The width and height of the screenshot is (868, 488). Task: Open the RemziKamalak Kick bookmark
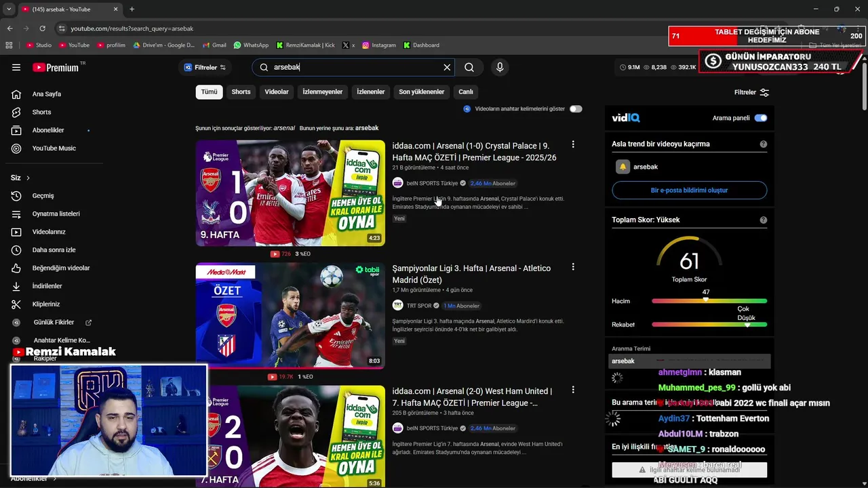[305, 45]
